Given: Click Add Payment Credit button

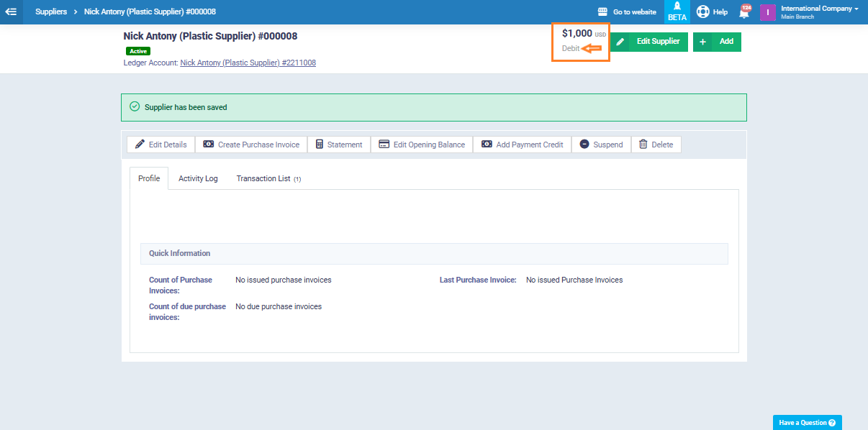Looking at the screenshot, I should [x=522, y=145].
